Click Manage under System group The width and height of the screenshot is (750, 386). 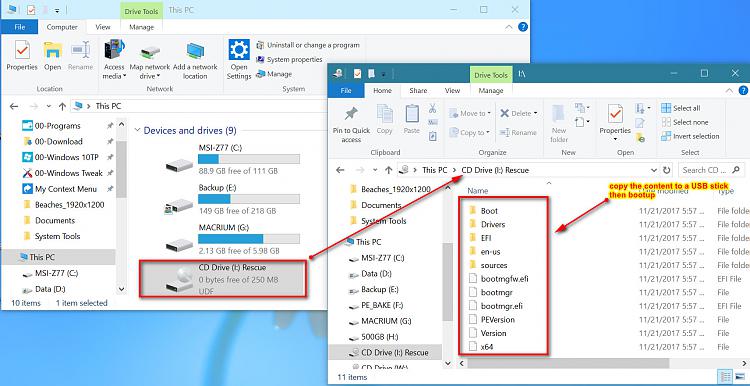click(x=274, y=74)
